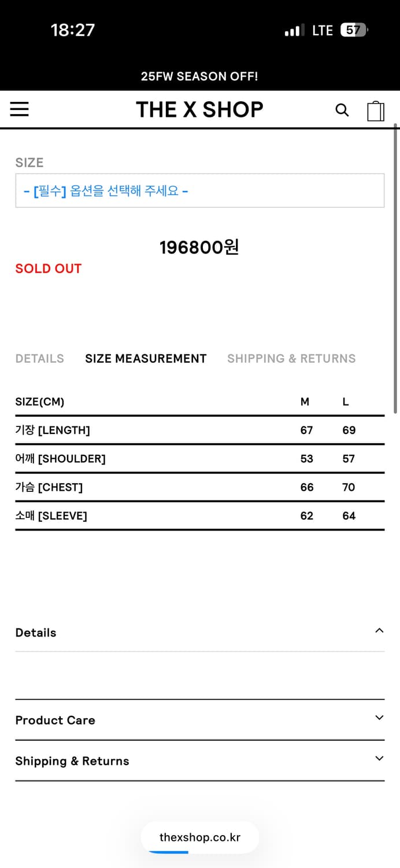Tap the Details collapse chevron arrow
Screen dimensions: 400x868
[x=379, y=631]
